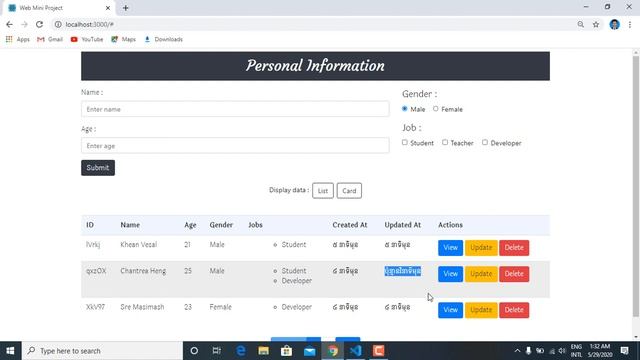
Task: Open the clock showing 1:32 AM
Action: click(600, 351)
